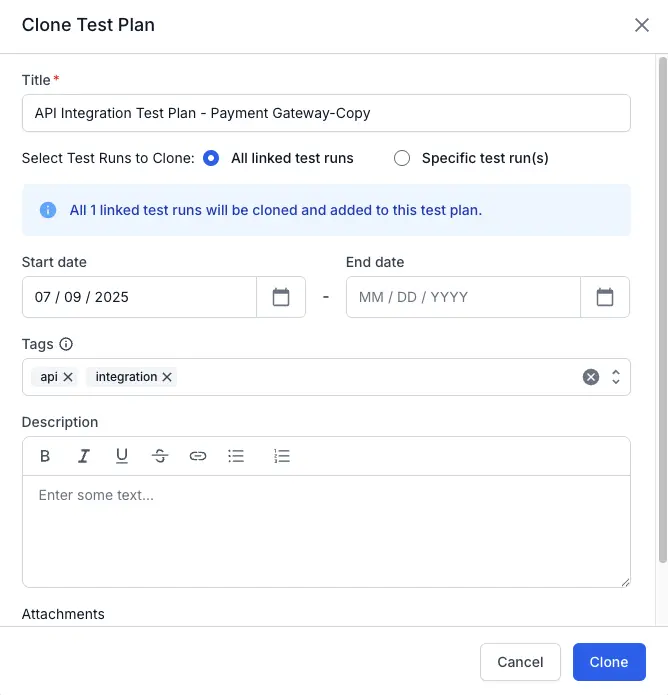Choose 'Specific test run(s)' radio button
The height and width of the screenshot is (695, 668).
pyautogui.click(x=402, y=158)
